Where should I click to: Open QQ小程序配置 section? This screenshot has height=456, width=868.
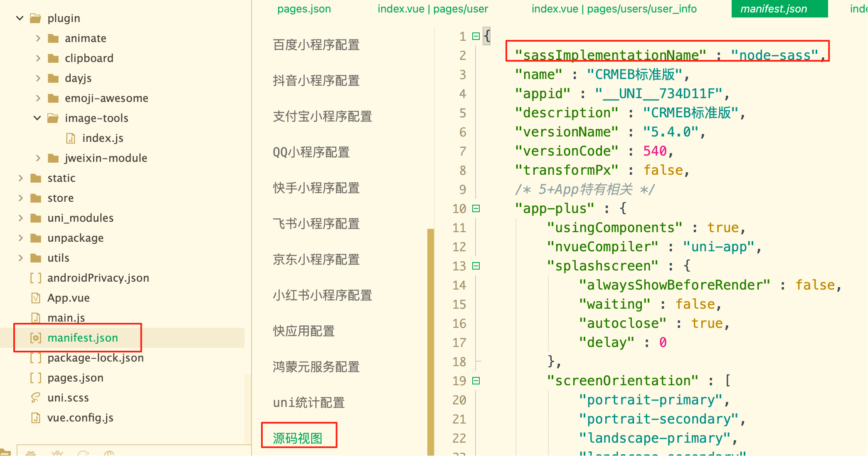311,152
